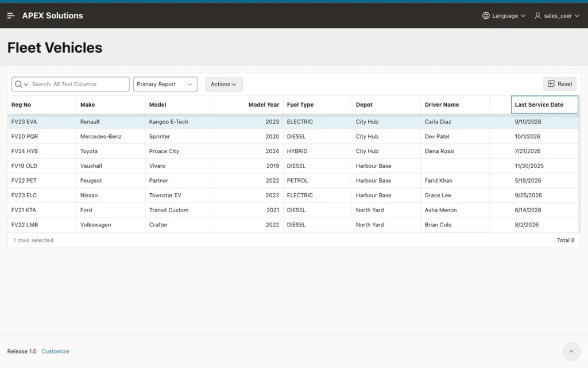The height and width of the screenshot is (368, 588).
Task: Click the Asha Menon driver cell
Action: click(455, 210)
